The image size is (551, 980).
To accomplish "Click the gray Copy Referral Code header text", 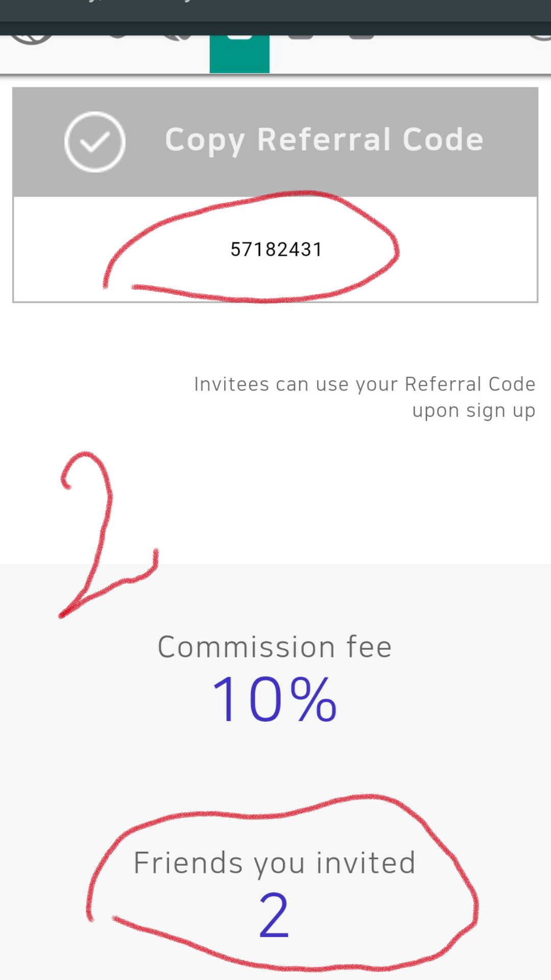I will click(324, 140).
